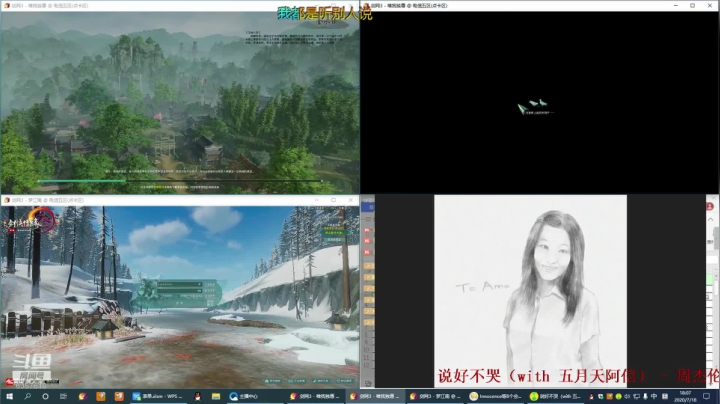Viewport: 720px width, 404px height.
Task: Open File Explorer from the taskbar
Action: [216, 396]
